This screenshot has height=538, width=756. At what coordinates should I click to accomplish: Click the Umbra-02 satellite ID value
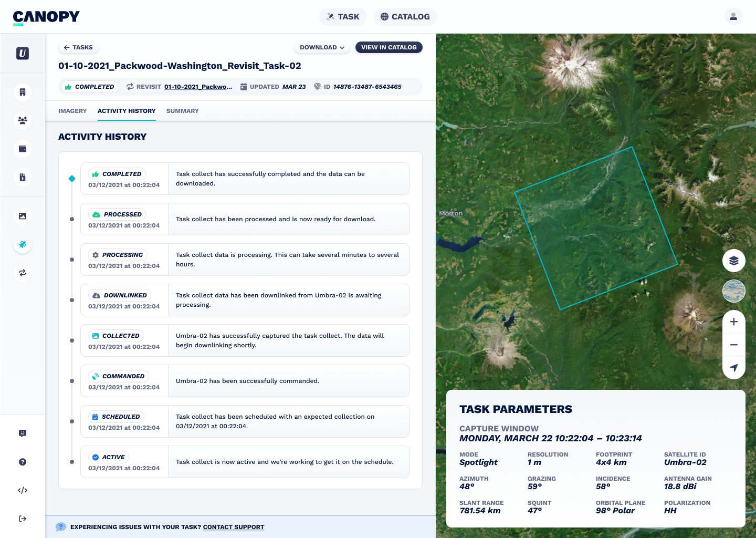pyautogui.click(x=685, y=462)
